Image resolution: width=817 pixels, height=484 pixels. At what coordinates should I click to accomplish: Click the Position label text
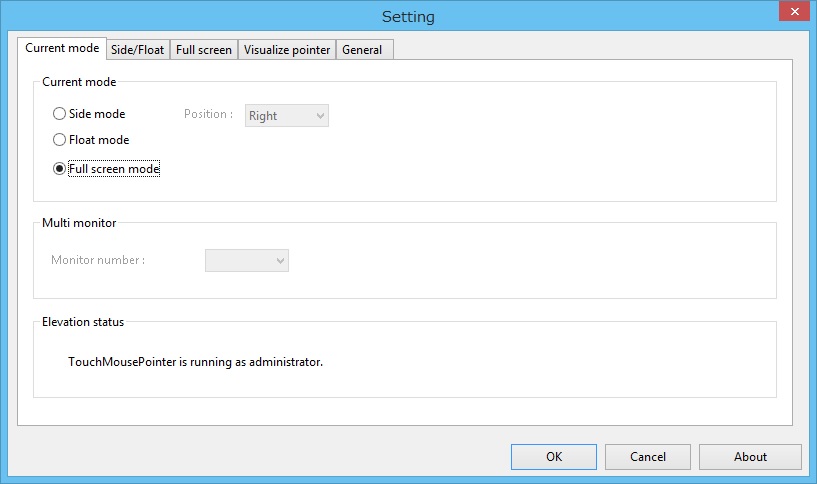pyautogui.click(x=208, y=114)
